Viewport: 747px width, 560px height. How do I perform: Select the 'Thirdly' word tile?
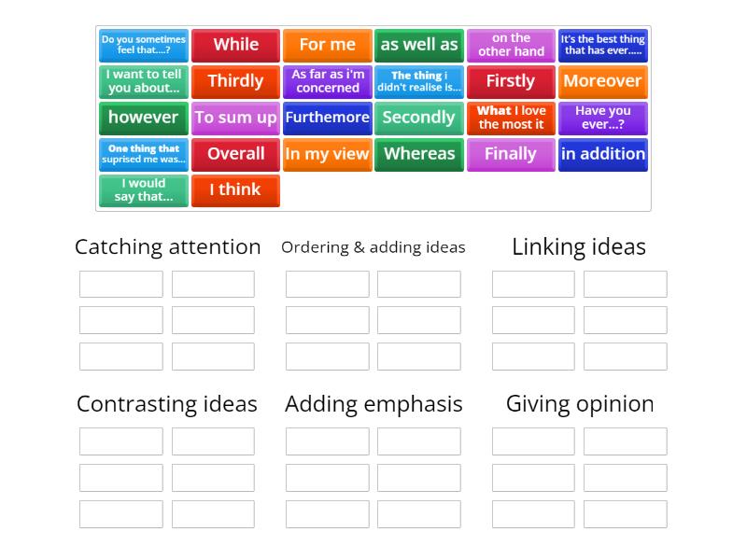(235, 81)
